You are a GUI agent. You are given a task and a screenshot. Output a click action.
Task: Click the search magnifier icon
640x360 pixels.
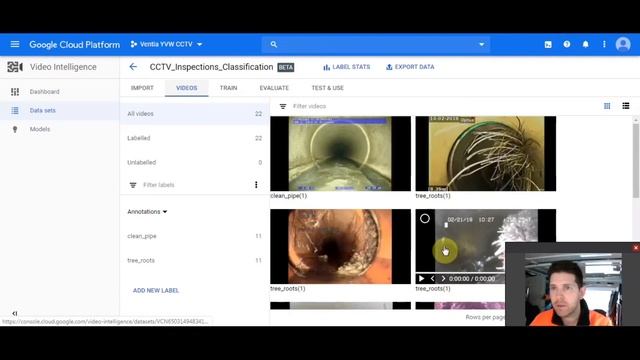274,44
